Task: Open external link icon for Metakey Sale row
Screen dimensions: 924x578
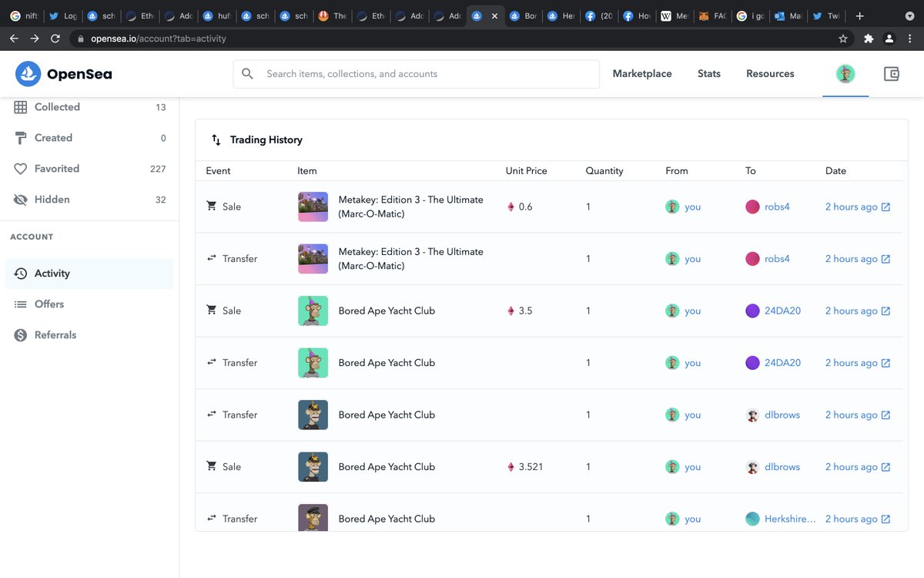Action: [885, 207]
